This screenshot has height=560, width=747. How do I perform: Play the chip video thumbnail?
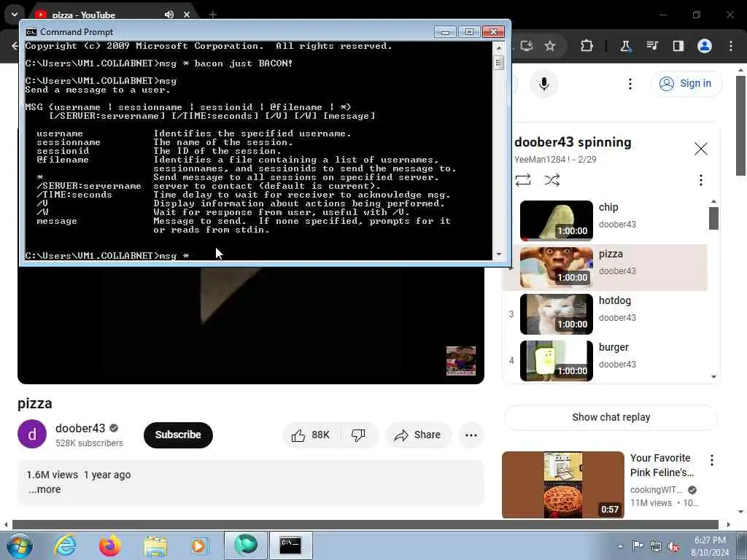556,220
